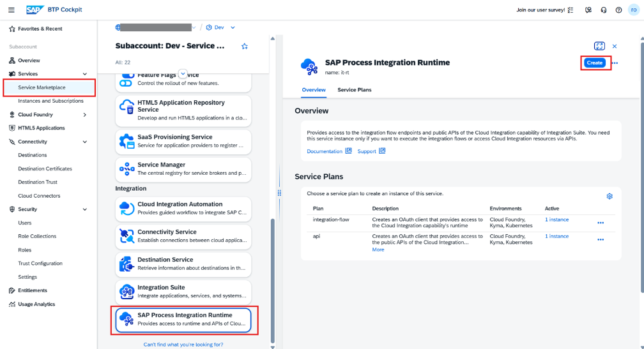
Task: Switch to the Overview tab
Action: point(314,90)
